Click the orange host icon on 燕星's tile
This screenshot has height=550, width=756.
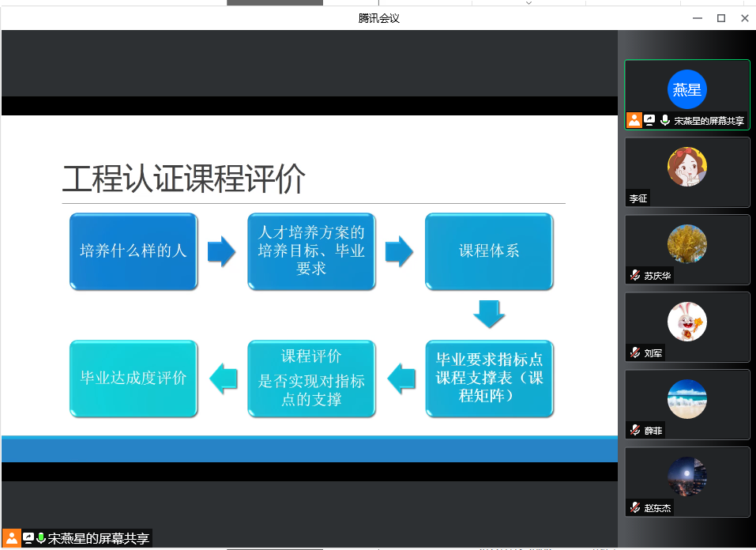(634, 120)
